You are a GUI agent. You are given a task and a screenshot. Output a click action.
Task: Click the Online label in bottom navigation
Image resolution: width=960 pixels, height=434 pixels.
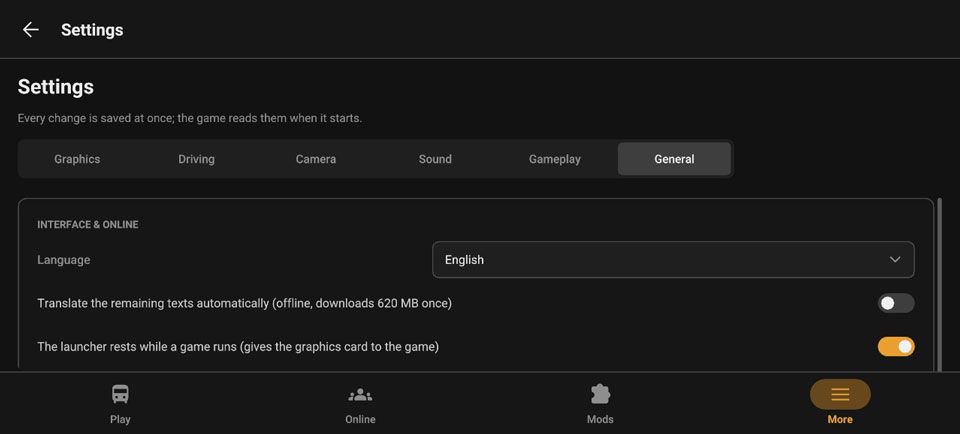pyautogui.click(x=360, y=419)
